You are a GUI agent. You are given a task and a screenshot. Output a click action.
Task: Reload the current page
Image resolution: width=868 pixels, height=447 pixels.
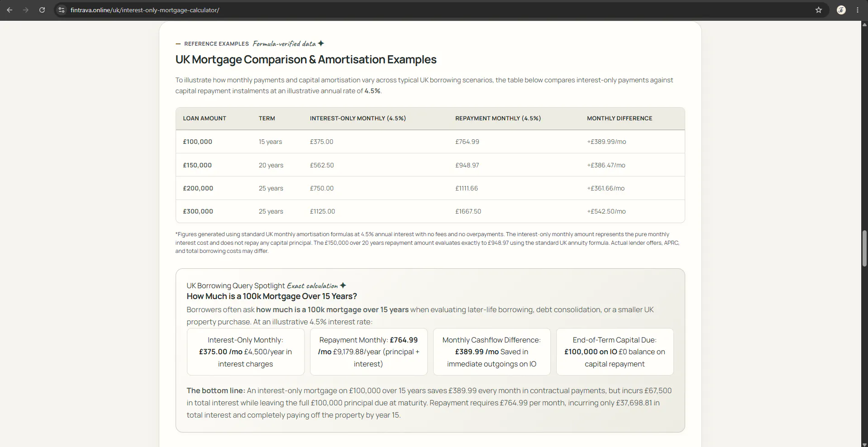(42, 10)
